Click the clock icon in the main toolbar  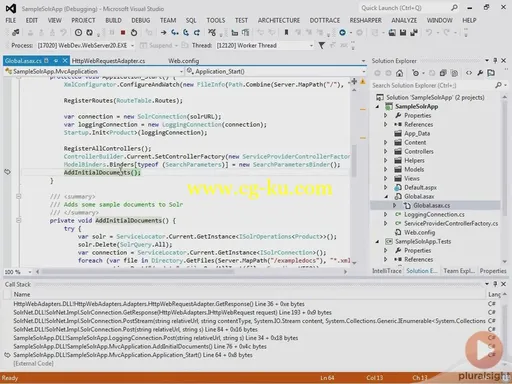coord(78,32)
